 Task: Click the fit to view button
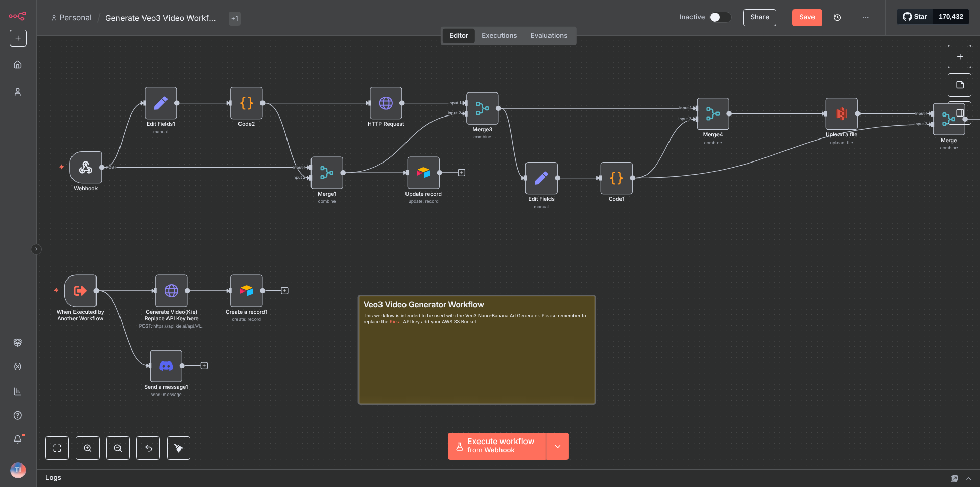[57, 448]
